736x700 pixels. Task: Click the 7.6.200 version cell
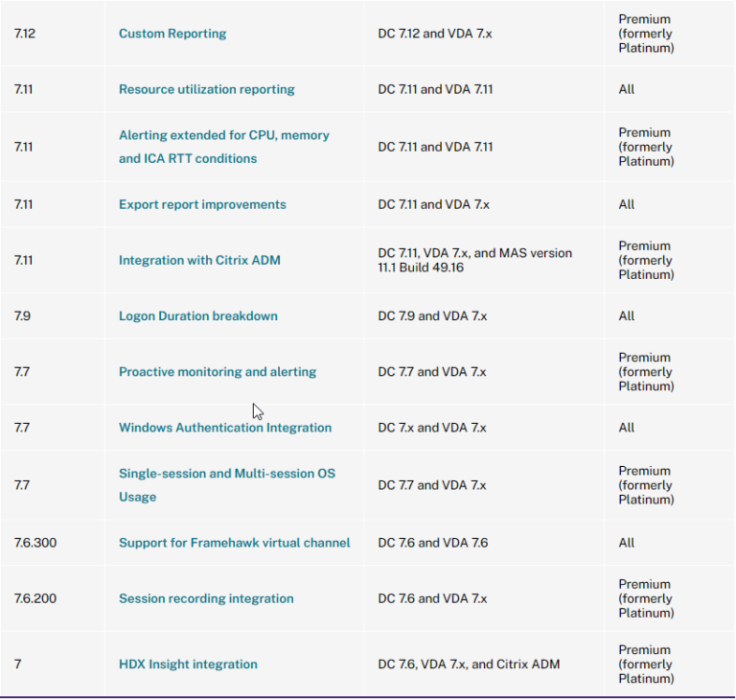coord(35,598)
